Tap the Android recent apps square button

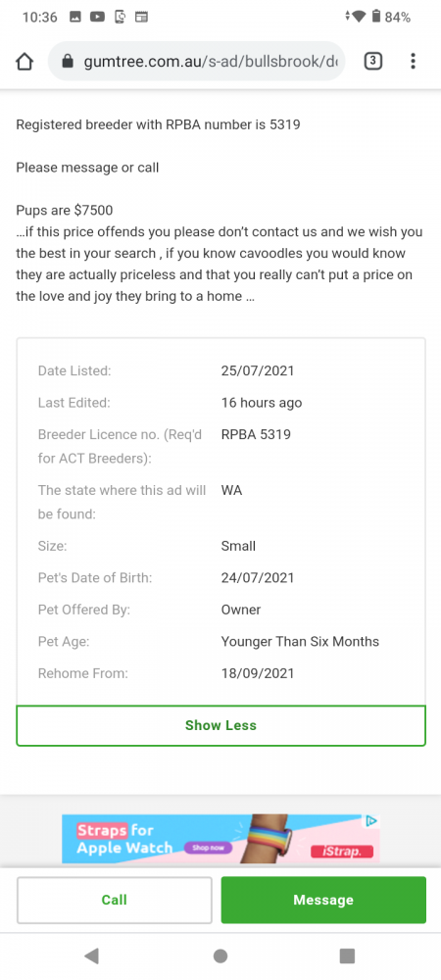tap(347, 955)
